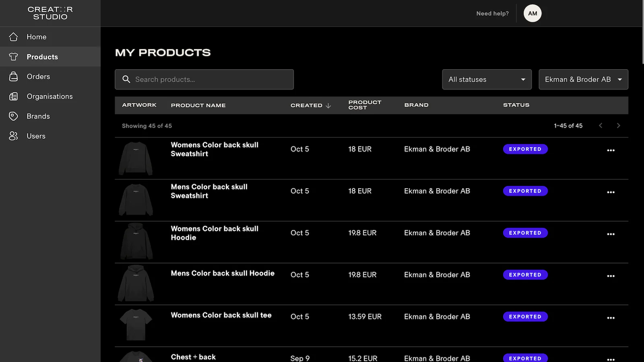This screenshot has height=362, width=644.
Task: Open product Mens Color back skull Sweatshirt
Action: pyautogui.click(x=209, y=191)
